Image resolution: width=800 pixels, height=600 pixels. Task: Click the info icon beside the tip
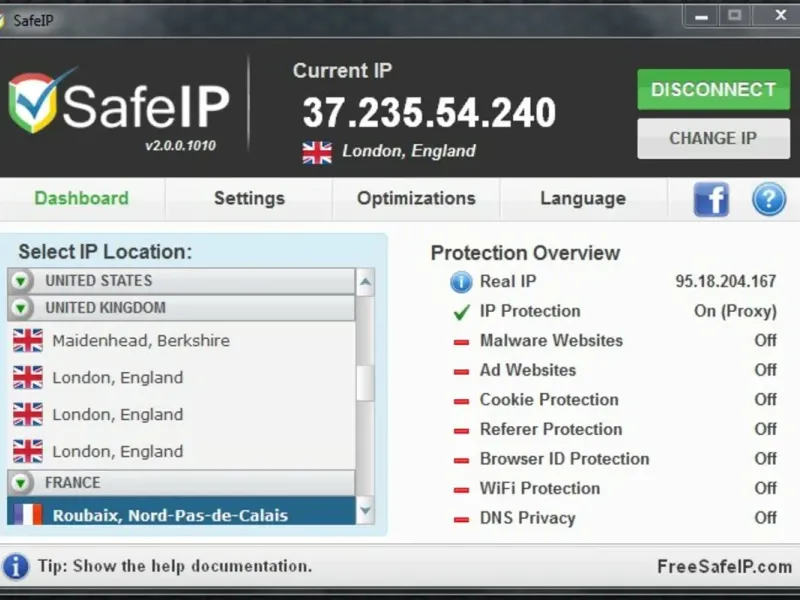click(x=16, y=566)
